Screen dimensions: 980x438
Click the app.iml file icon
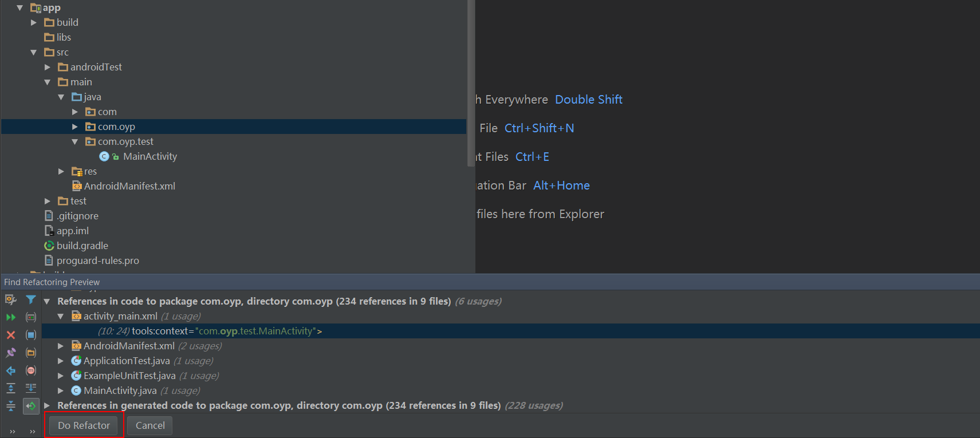pyautogui.click(x=49, y=231)
